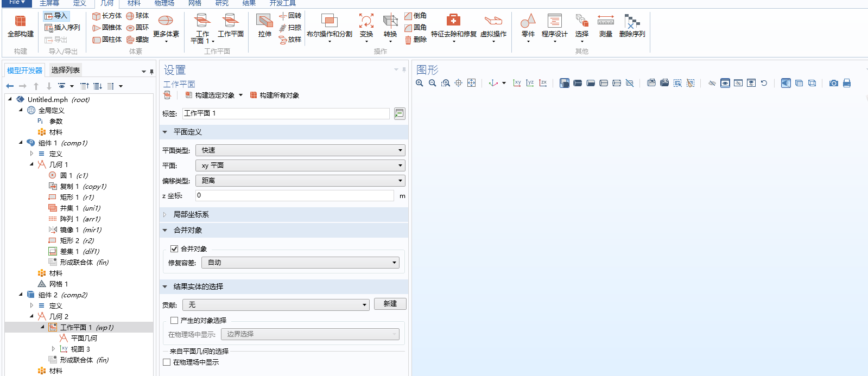This screenshot has width=868, height=376.
Task: Click 构建所有对象 button
Action: 275,95
